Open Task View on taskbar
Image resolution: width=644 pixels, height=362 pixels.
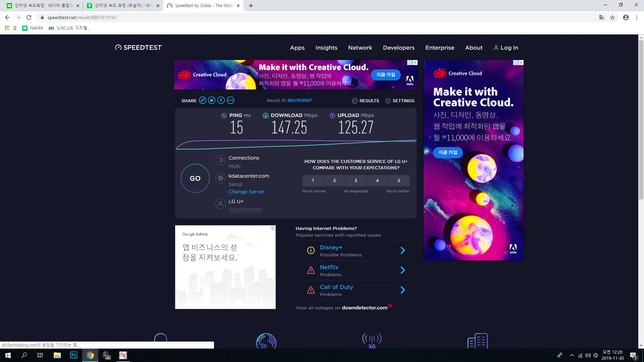coord(40,355)
